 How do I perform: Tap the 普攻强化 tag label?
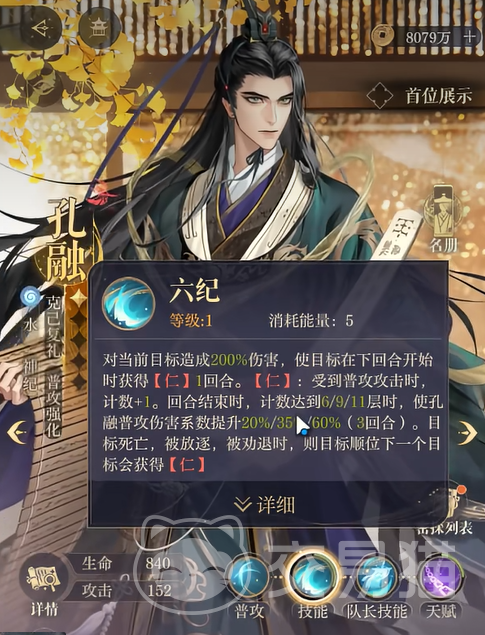point(53,406)
